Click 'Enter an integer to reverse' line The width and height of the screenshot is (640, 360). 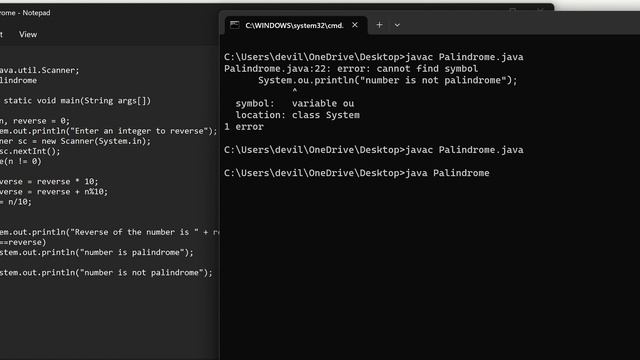click(109, 131)
